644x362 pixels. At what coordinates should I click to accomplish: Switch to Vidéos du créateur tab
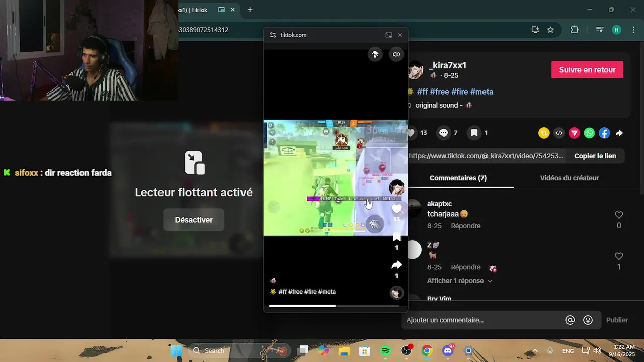(x=569, y=178)
